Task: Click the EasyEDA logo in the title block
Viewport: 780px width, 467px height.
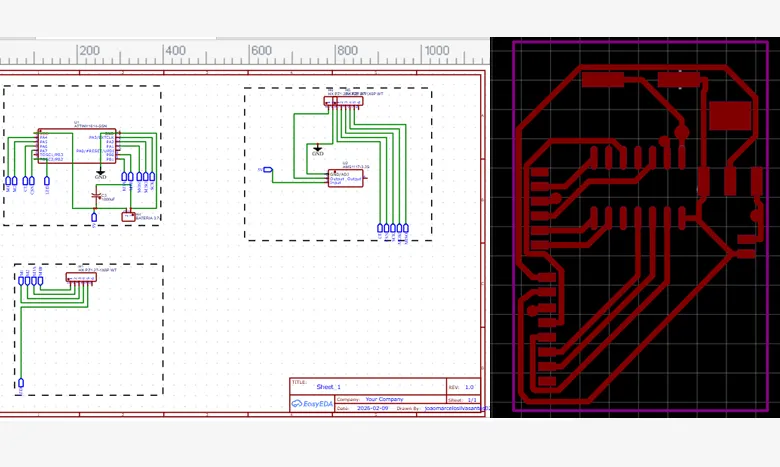Action: pos(312,404)
